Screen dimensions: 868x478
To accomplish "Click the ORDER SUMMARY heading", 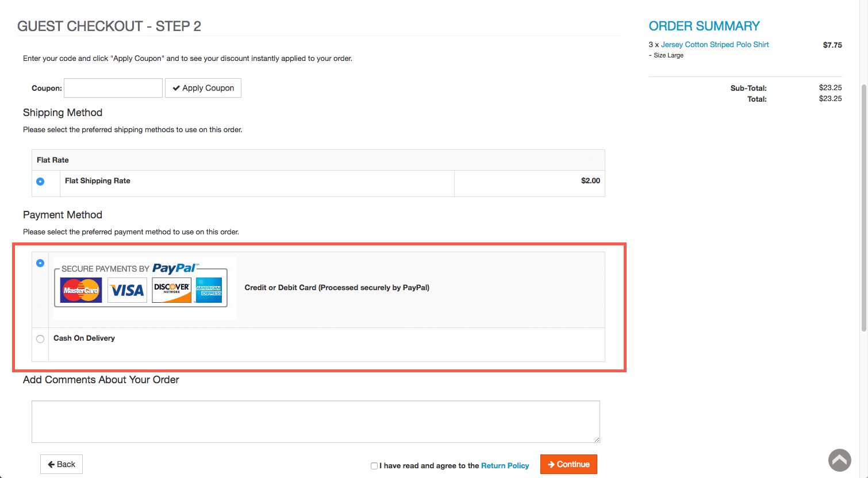I will [704, 26].
